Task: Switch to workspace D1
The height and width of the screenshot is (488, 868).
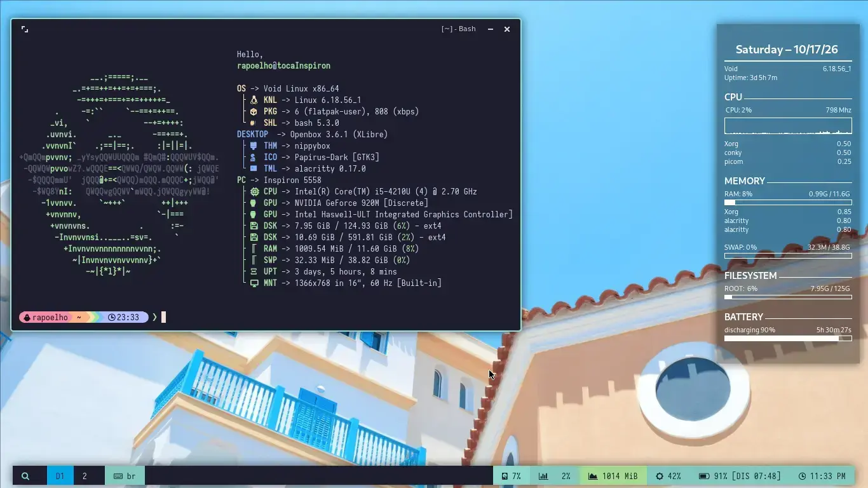Action: (60, 476)
